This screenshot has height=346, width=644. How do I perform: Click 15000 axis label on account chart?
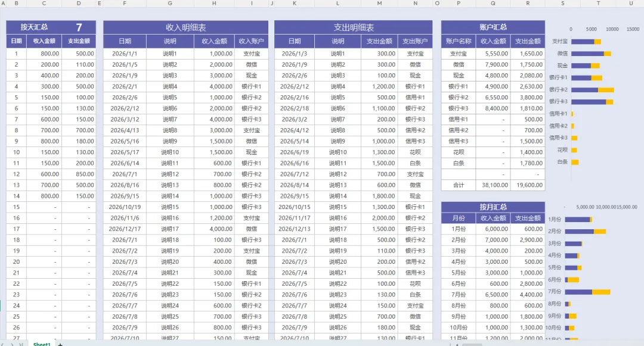[633, 29]
